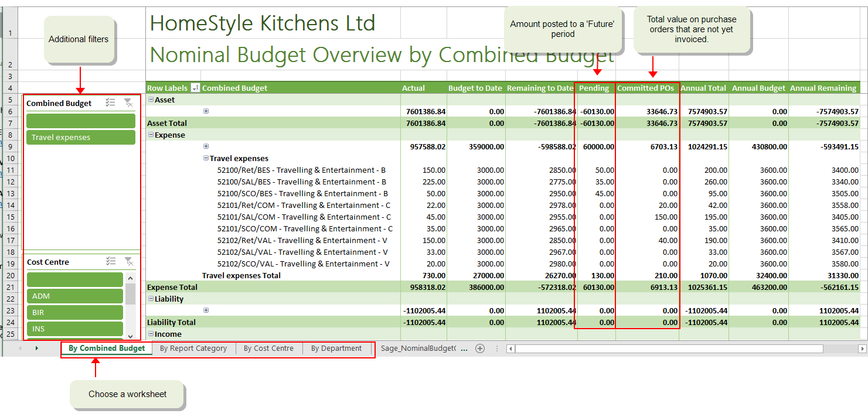Screen dimensions: 868x417
Task: Open the By Combined Budget worksheet
Action: click(107, 348)
